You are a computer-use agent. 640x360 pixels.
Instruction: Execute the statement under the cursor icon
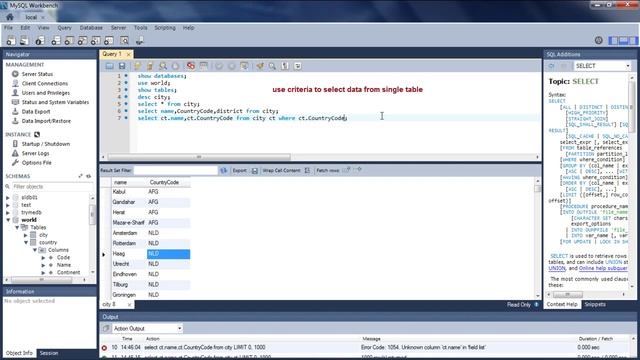click(150, 66)
